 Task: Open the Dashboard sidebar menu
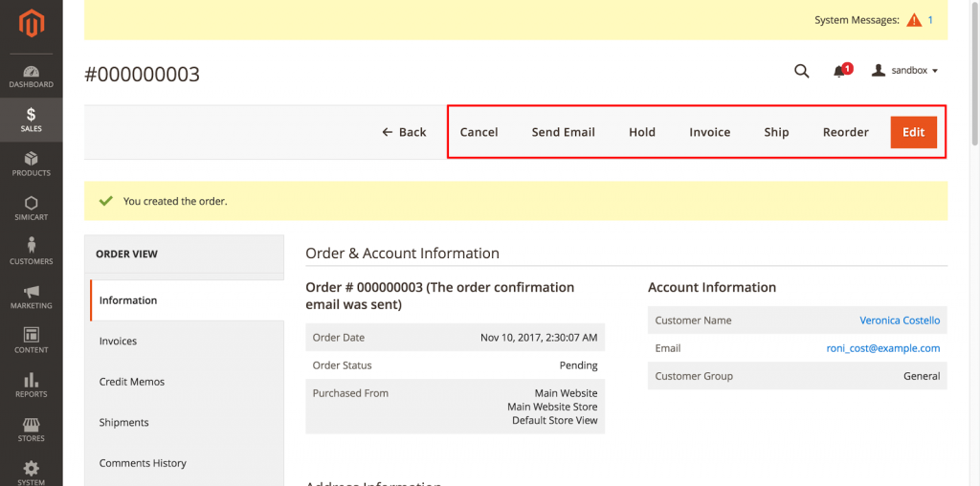(32, 77)
